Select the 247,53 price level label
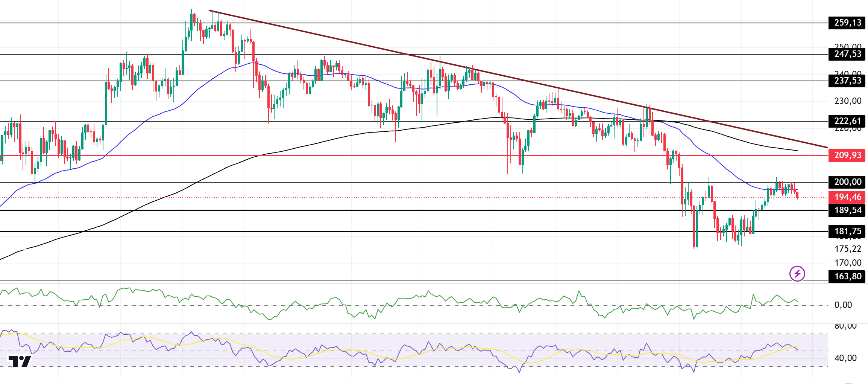868x384 pixels. click(847, 54)
